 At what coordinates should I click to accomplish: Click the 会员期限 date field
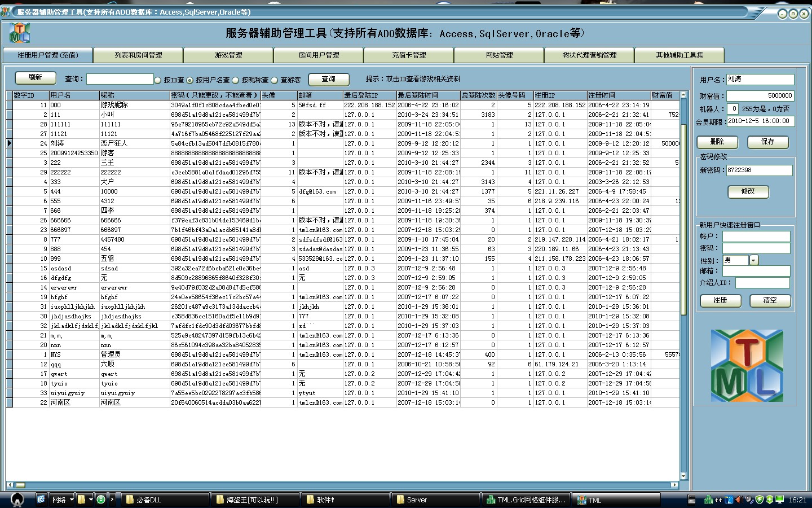click(x=760, y=121)
